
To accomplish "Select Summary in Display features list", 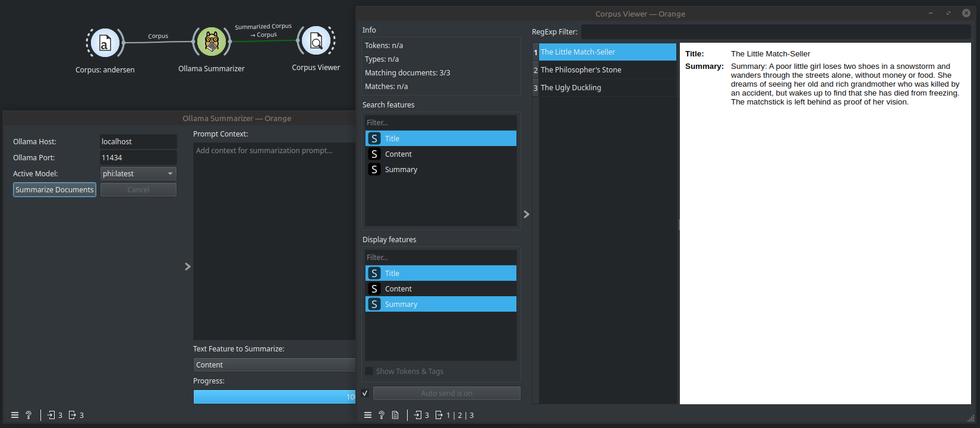I will [441, 304].
